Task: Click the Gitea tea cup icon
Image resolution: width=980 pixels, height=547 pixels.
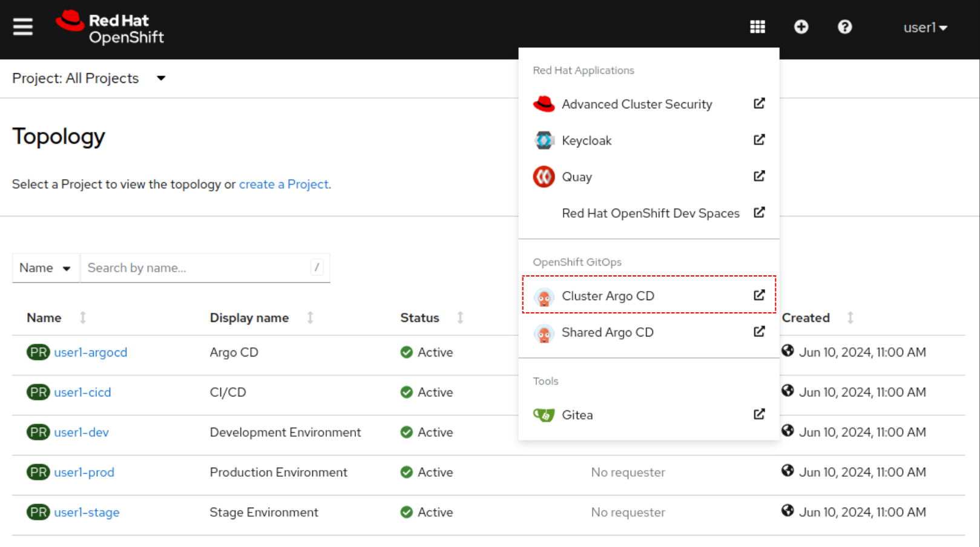Action: [x=544, y=415]
